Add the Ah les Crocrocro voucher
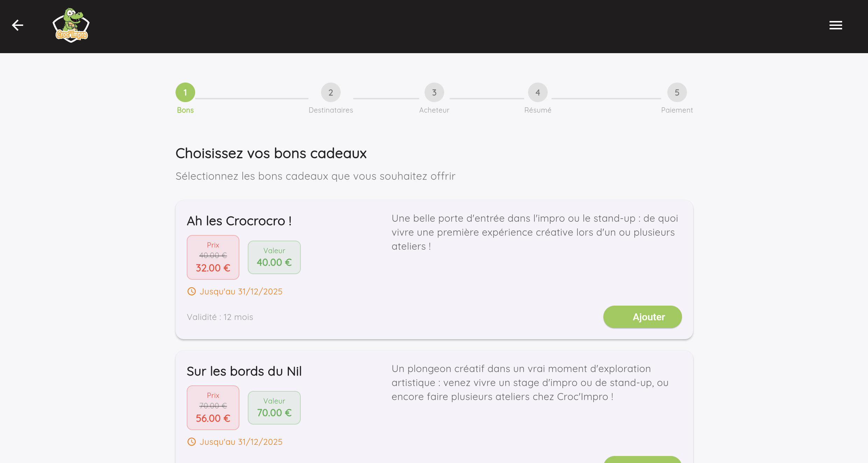Viewport: 868px width, 463px height. [x=642, y=317]
